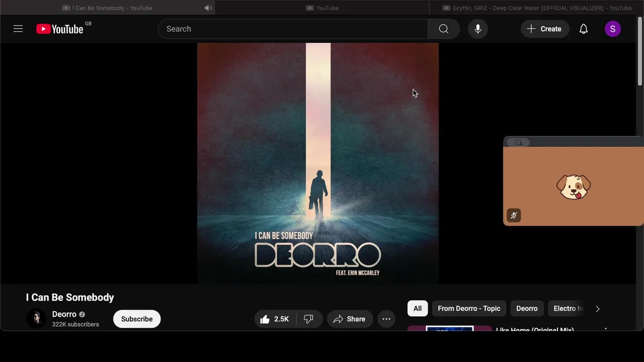Click the magnifying glass search button
Image resolution: width=644 pixels, height=362 pixels.
444,29
